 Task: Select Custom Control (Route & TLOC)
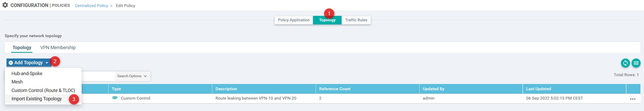(x=43, y=90)
